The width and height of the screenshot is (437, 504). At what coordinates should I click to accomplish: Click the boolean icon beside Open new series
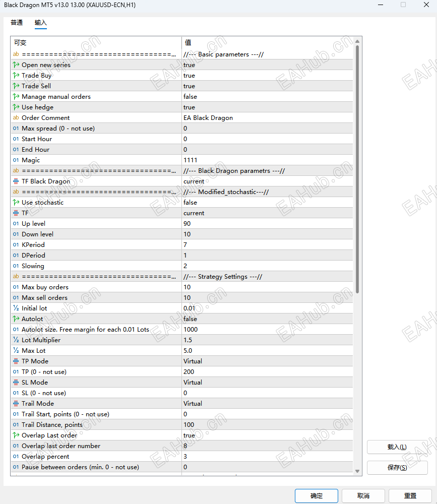(x=16, y=65)
